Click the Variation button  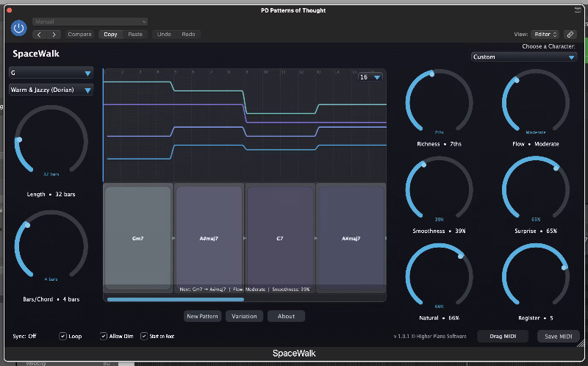click(244, 316)
